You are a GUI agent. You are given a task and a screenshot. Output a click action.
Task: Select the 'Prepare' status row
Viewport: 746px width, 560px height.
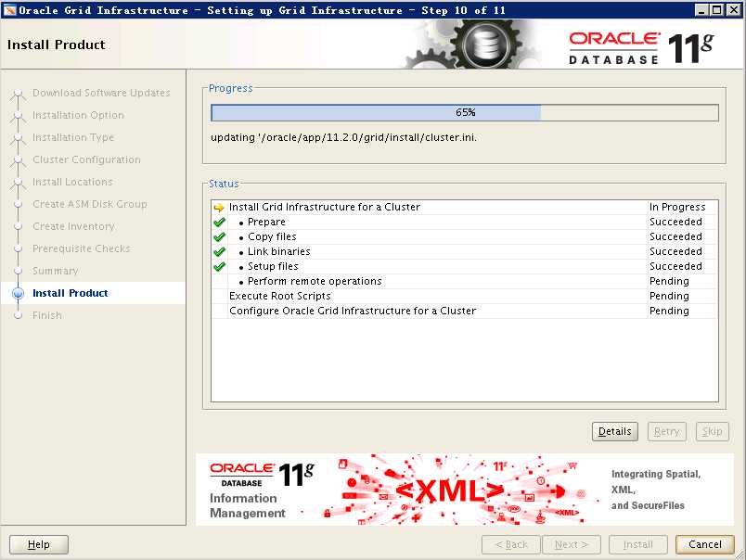click(x=465, y=222)
